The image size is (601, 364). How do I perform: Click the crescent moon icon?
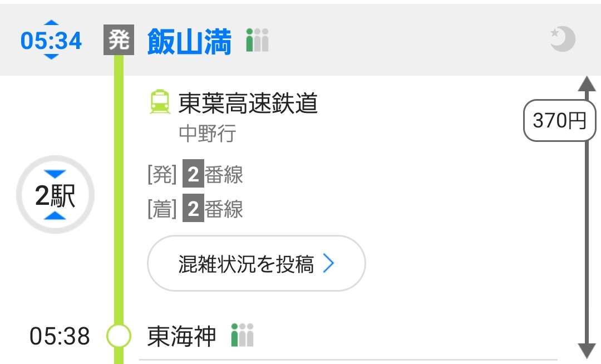563,40
